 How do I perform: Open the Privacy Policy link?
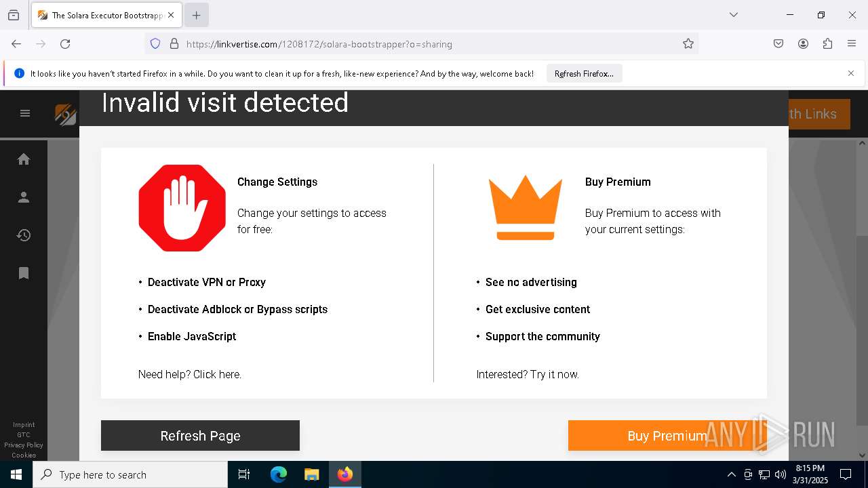pyautogui.click(x=24, y=445)
